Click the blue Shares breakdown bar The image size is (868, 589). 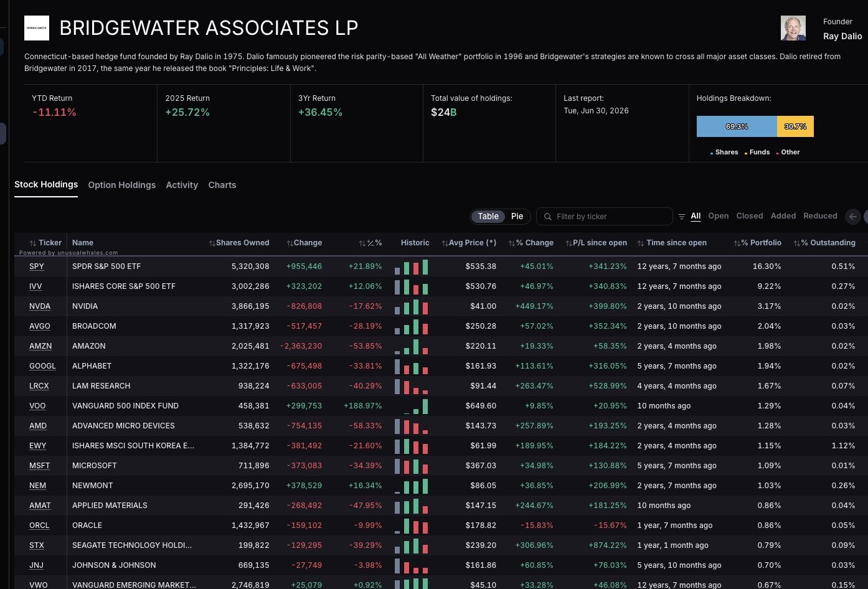pyautogui.click(x=737, y=126)
